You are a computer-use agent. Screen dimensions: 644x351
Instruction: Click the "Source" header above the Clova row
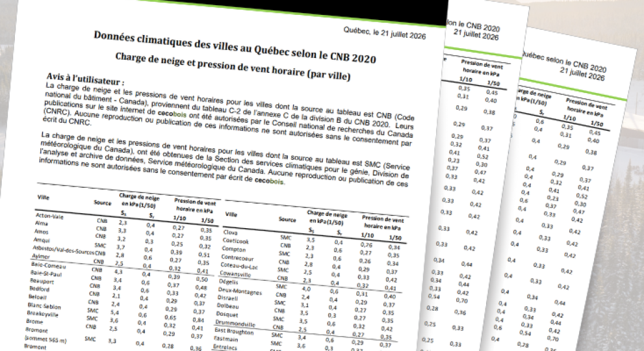(287, 220)
